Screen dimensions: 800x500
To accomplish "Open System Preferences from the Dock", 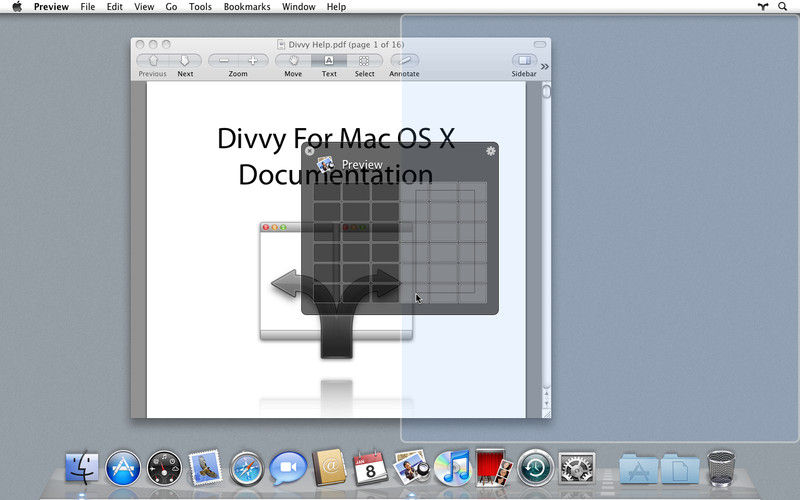I will coord(577,468).
